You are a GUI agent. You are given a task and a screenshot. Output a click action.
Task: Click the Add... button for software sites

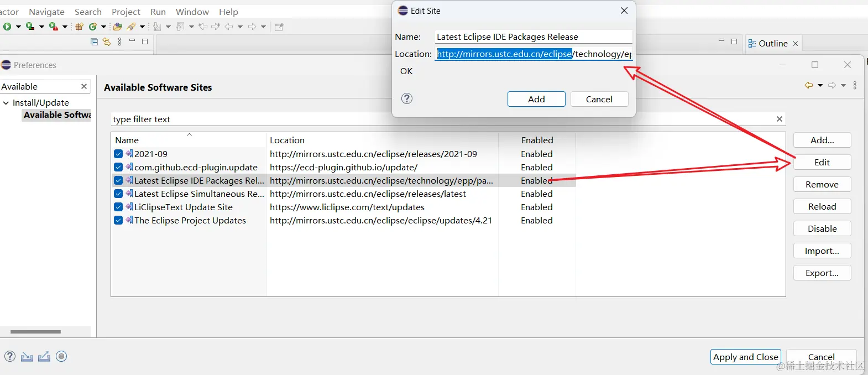coord(822,140)
